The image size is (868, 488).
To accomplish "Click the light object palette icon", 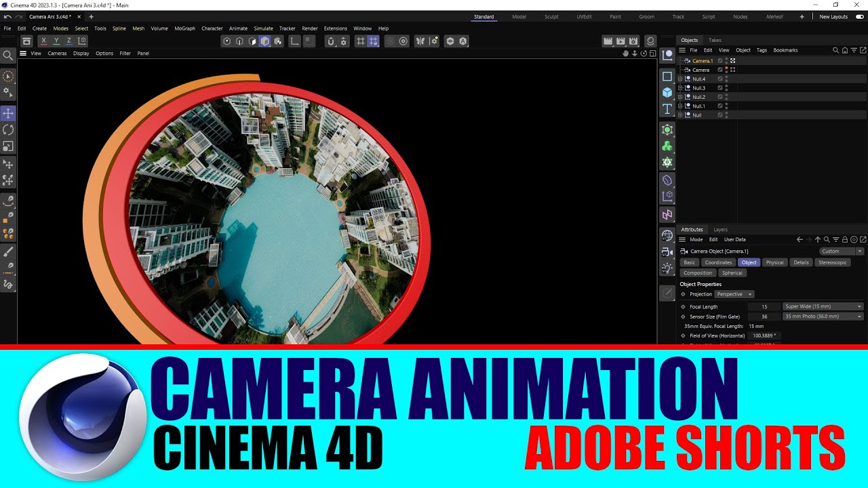I will click(x=667, y=268).
